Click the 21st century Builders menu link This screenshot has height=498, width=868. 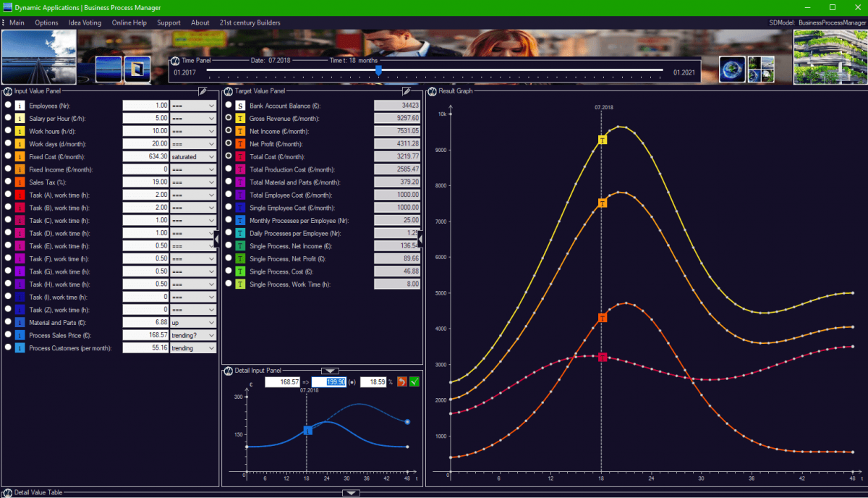[x=250, y=22]
